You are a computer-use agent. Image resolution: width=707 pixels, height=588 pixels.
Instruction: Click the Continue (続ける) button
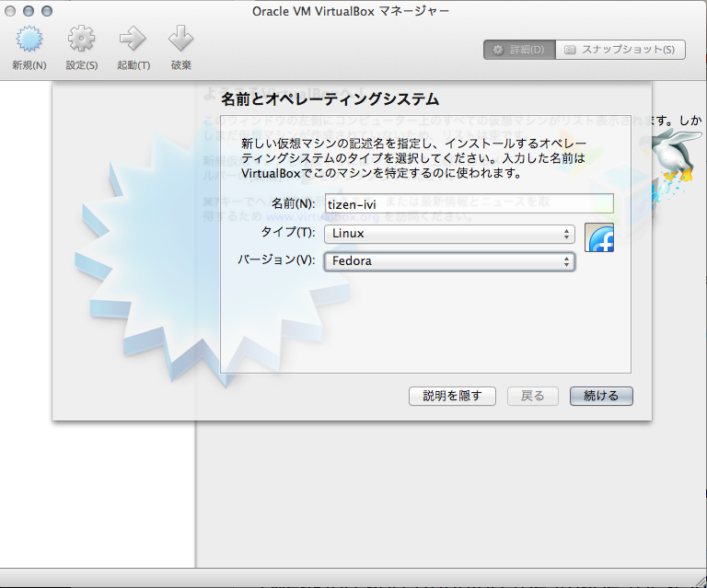[x=601, y=396]
